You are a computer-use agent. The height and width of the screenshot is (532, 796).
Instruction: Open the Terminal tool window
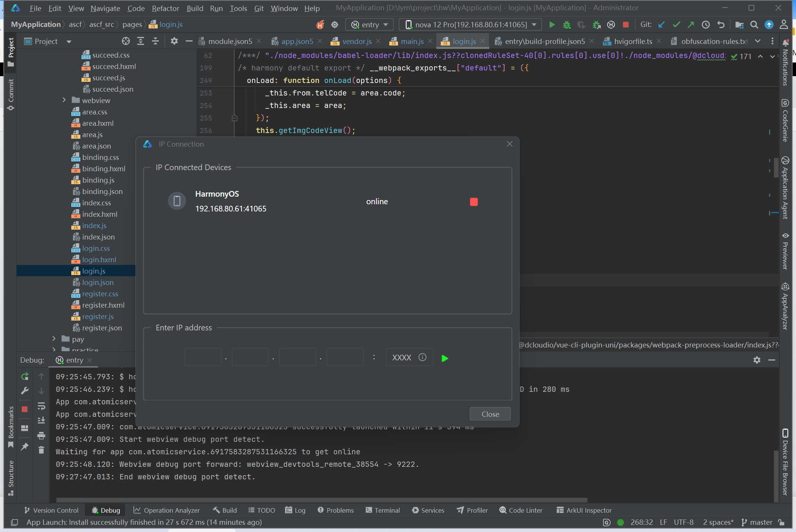pyautogui.click(x=383, y=510)
